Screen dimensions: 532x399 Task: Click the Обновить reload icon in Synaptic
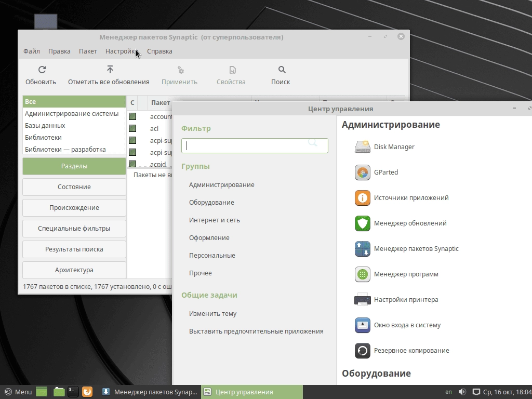point(42,70)
